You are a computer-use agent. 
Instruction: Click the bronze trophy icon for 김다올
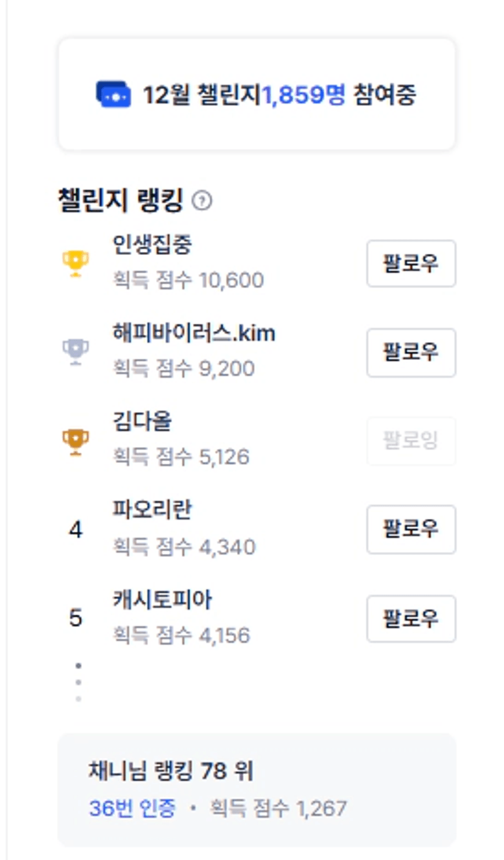point(76,440)
